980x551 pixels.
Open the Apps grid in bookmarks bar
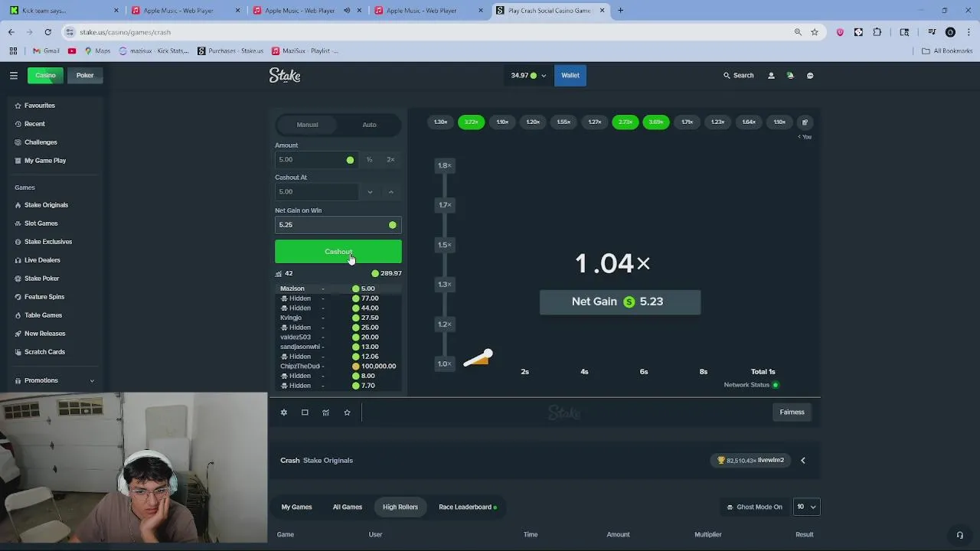pyautogui.click(x=13, y=51)
